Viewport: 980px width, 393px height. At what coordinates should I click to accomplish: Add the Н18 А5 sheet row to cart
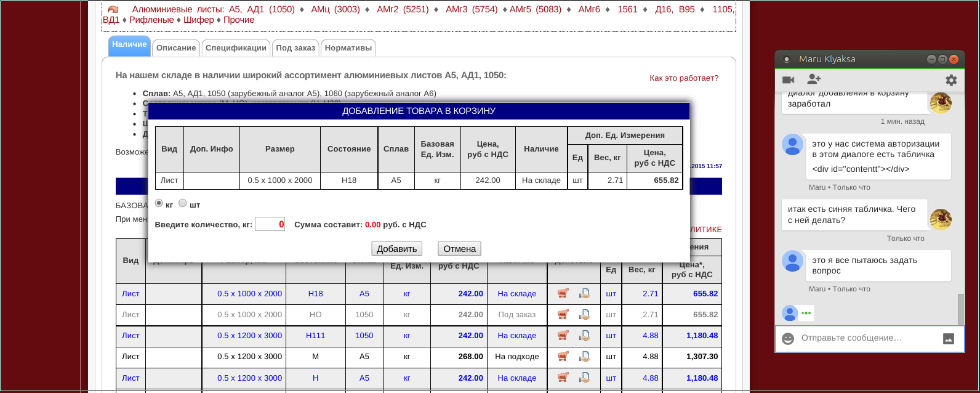coord(563,294)
